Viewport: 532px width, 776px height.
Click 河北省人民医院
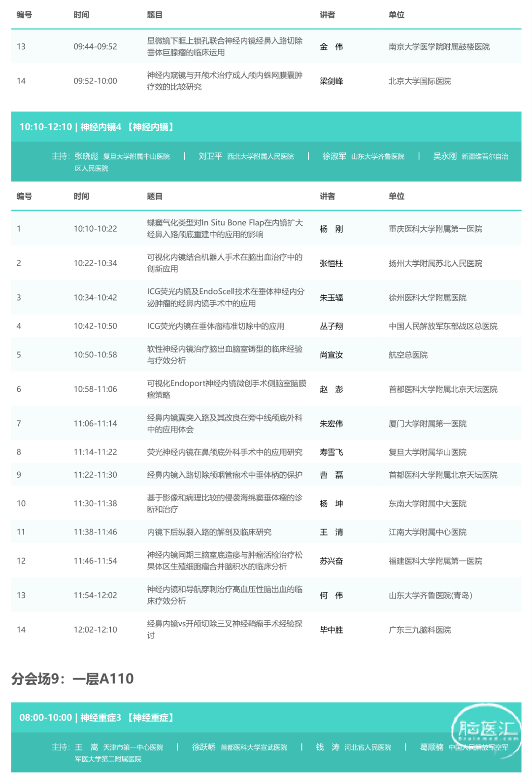[x=368, y=748]
